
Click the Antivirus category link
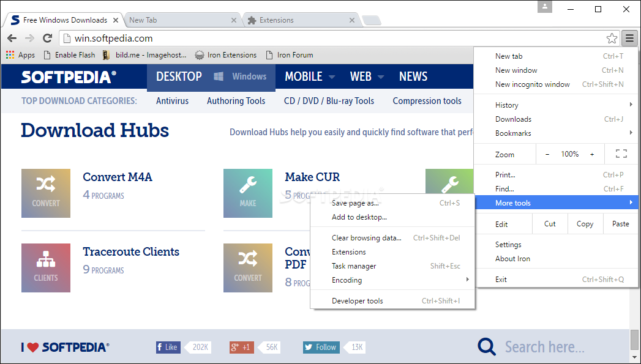(173, 101)
